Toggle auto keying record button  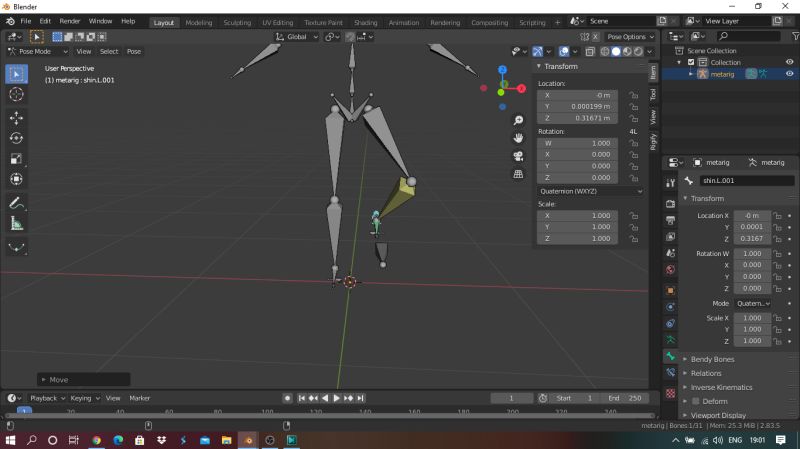coord(287,398)
